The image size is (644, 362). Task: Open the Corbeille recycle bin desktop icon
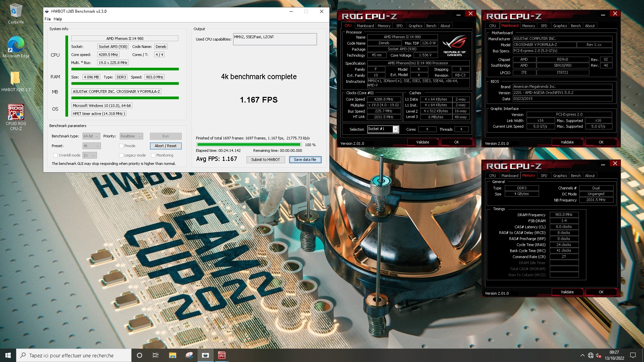point(16,14)
